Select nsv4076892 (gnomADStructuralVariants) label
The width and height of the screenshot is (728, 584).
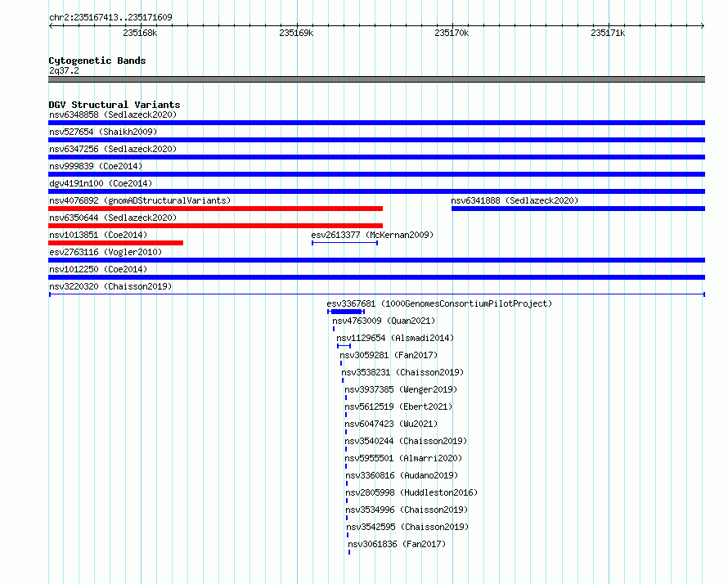[140, 200]
